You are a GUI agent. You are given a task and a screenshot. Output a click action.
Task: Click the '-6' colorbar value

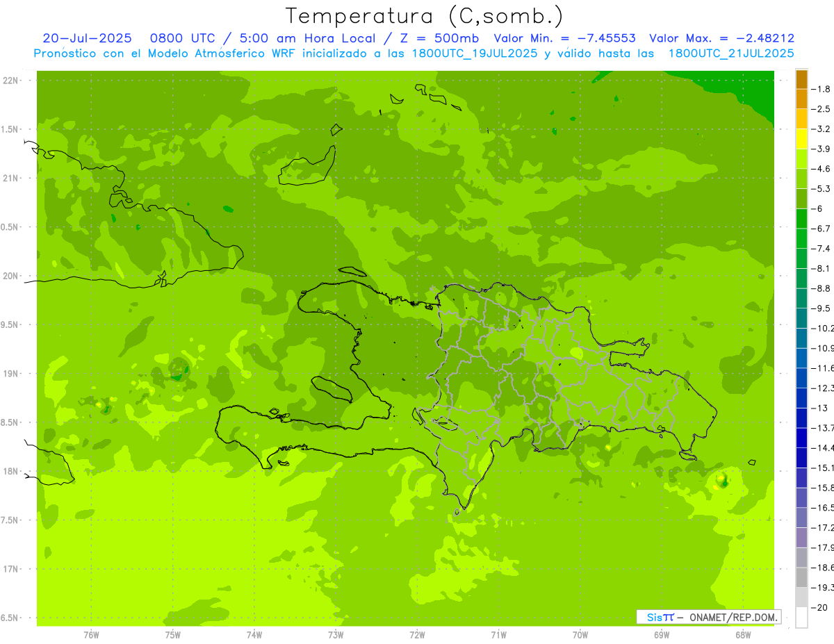tap(817, 208)
